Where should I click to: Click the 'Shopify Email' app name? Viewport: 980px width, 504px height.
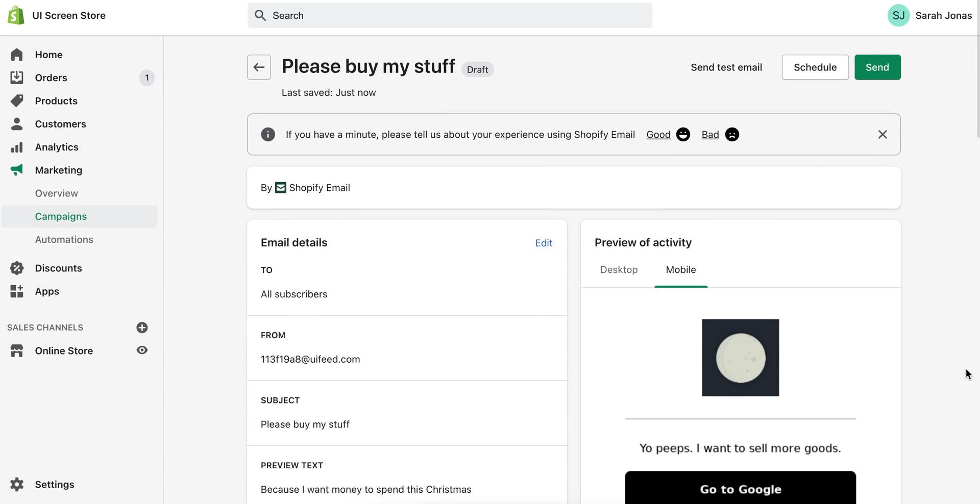(320, 188)
